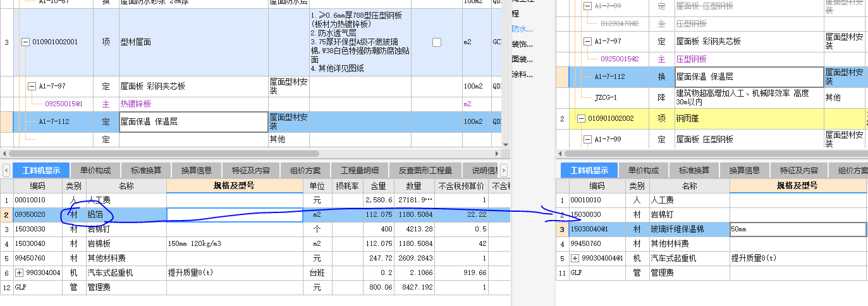This screenshot has height=306, width=868.
Task: Click the price cell 22.22
Action: pos(462,215)
